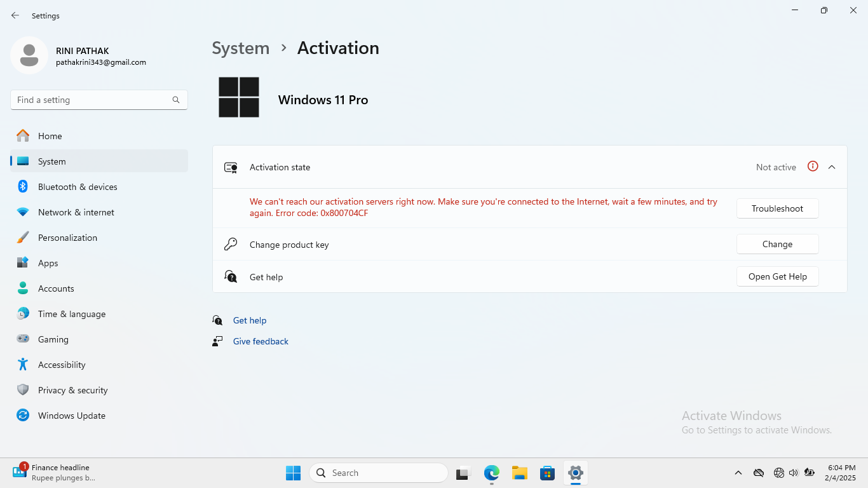Image resolution: width=868 pixels, height=488 pixels.
Task: Click Change product key button
Action: (777, 244)
